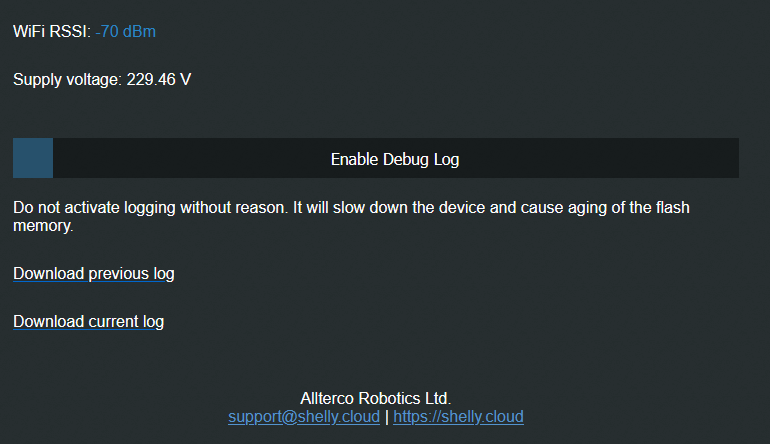This screenshot has width=770, height=444.
Task: Click the word "Debug" on the toggle bar
Action: (x=408, y=159)
